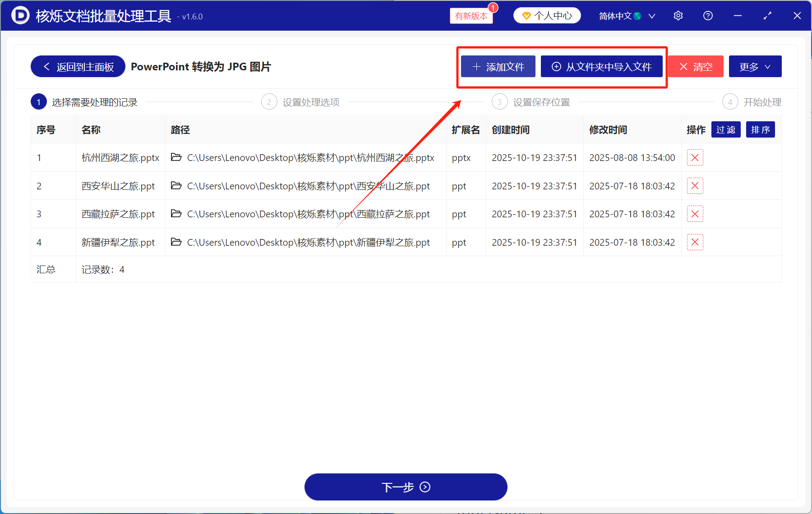Click the 扩展名 column header

click(x=466, y=130)
